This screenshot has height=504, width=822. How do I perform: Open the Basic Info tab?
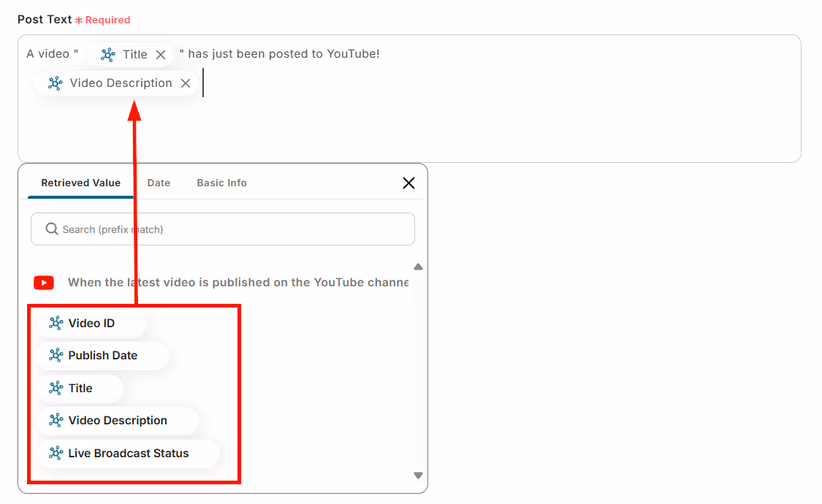221,183
